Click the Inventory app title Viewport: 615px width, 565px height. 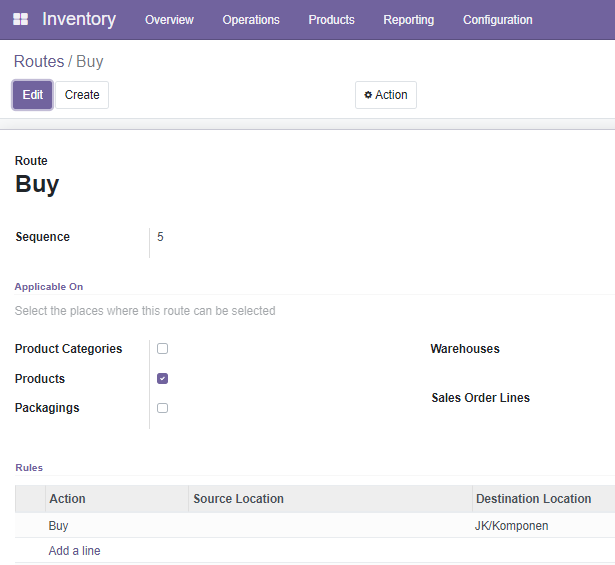79,19
